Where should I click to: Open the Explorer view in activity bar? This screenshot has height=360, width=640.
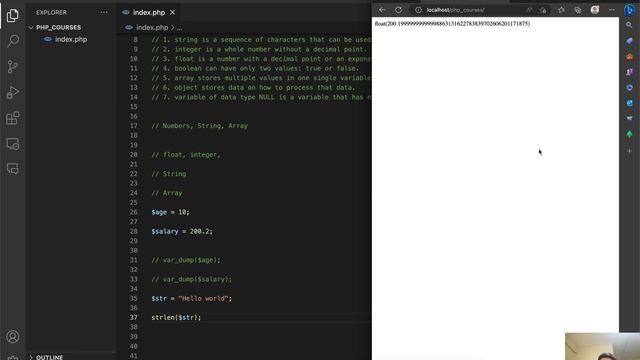pos(13,16)
